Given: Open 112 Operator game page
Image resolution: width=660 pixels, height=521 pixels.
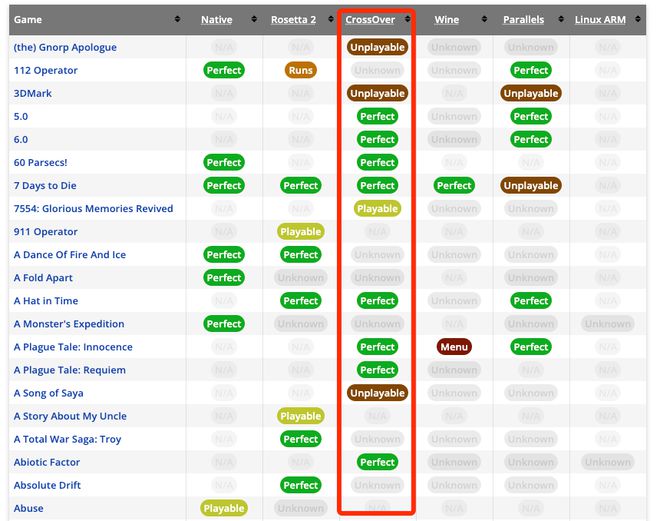Looking at the screenshot, I should [x=45, y=70].
